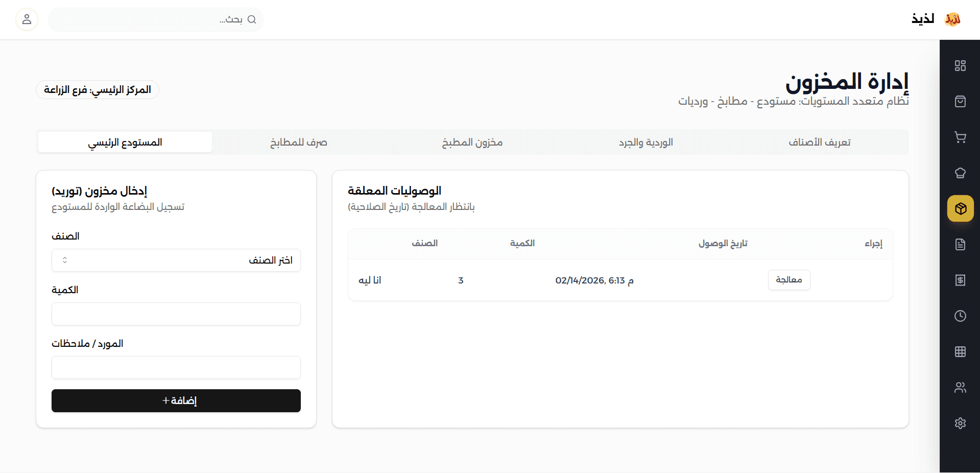Open the dashboard grid icon in sidebar
Image resolution: width=980 pixels, height=473 pixels.
[960, 65]
